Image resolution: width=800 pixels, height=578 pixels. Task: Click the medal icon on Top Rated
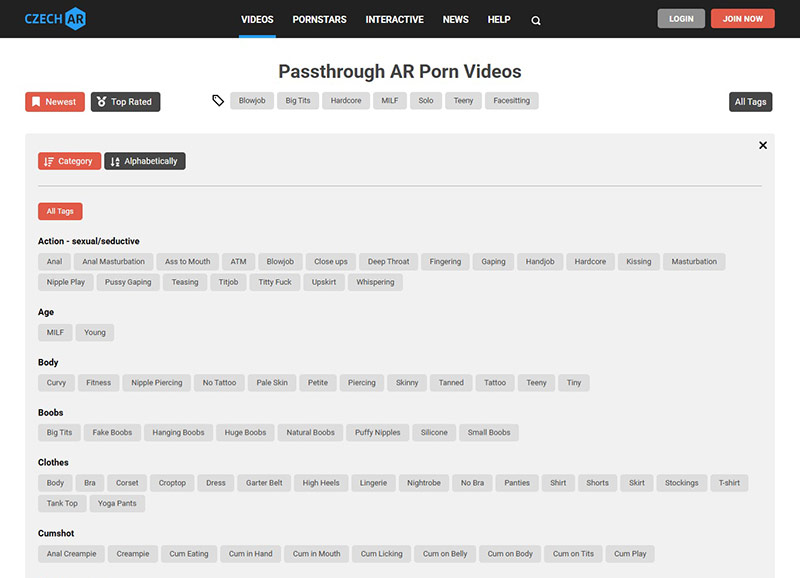tap(100, 102)
